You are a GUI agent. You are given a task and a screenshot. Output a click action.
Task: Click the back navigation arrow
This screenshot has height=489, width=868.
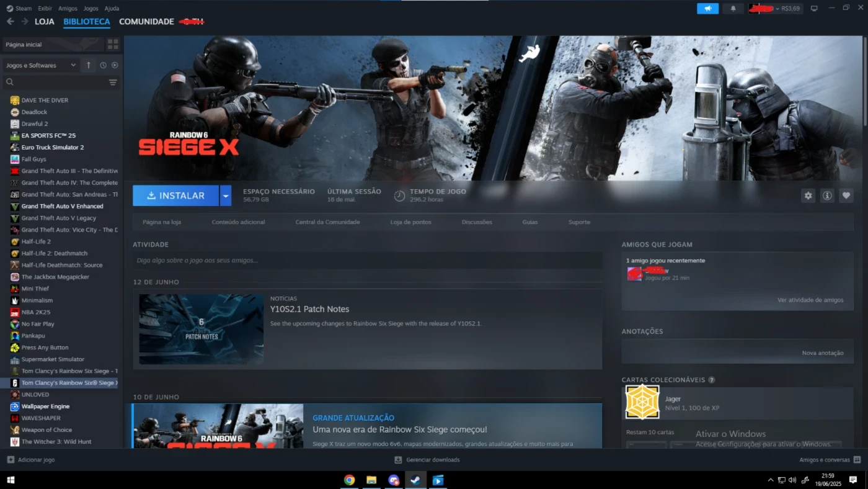10,21
